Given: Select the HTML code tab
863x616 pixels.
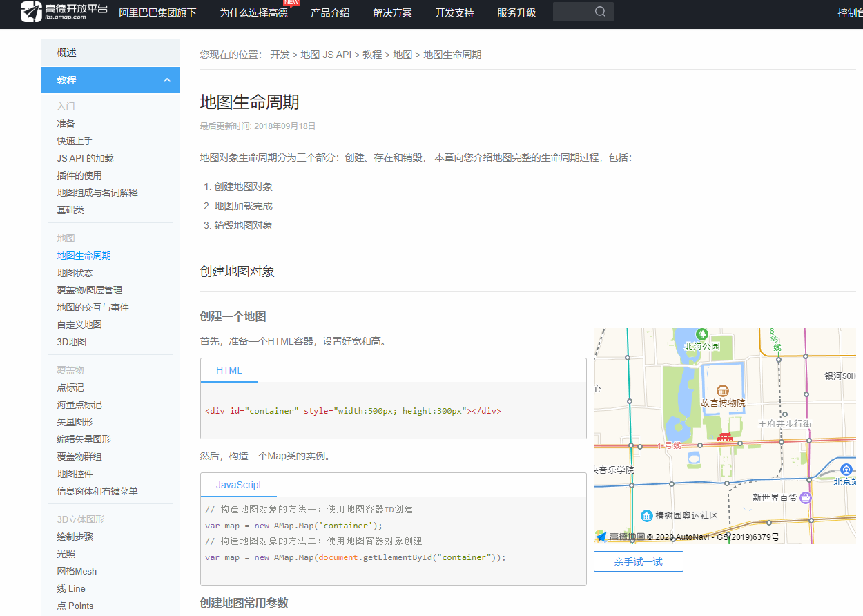Looking at the screenshot, I should click(x=229, y=370).
